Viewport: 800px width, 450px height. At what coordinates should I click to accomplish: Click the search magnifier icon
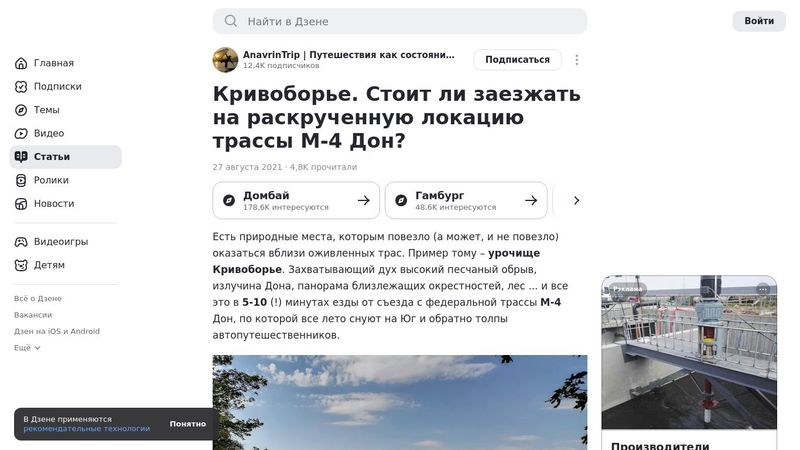(231, 21)
